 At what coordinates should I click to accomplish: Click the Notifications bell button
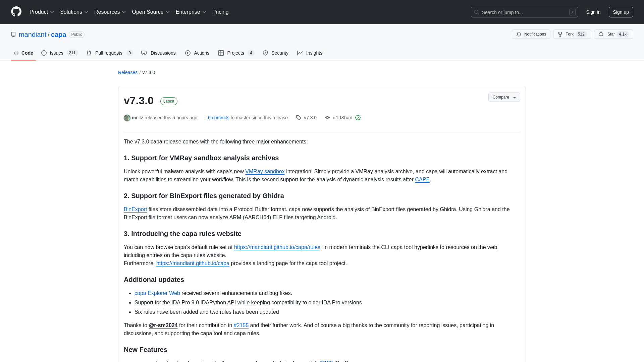(x=531, y=34)
